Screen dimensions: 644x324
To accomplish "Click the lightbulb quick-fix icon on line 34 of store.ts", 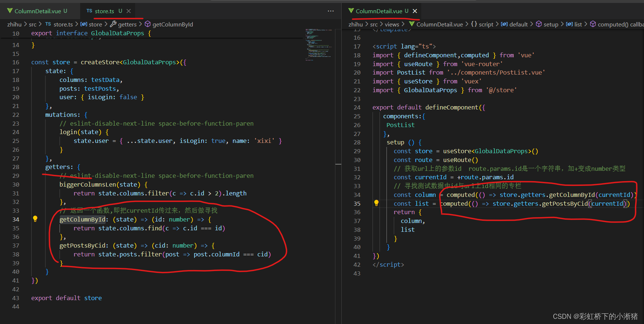I will [x=35, y=219].
